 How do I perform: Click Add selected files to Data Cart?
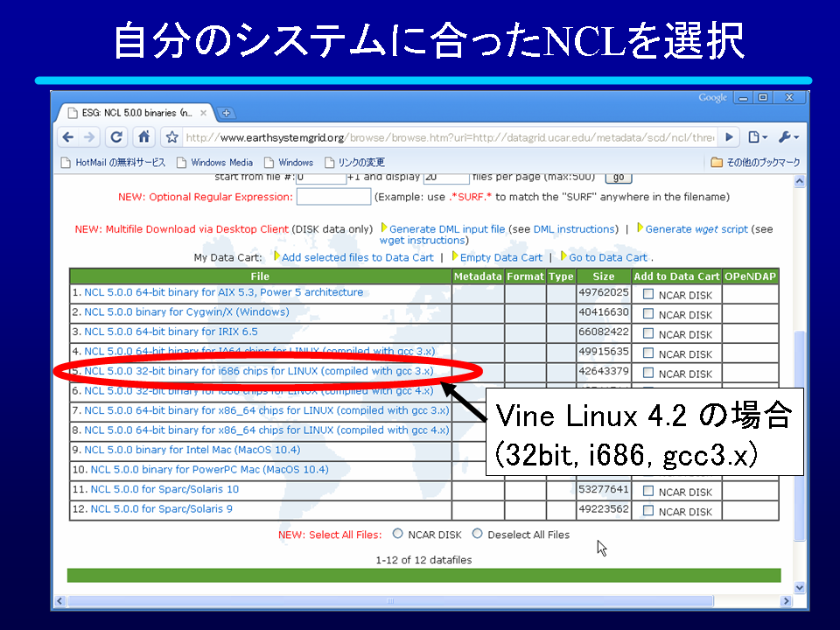(x=357, y=257)
